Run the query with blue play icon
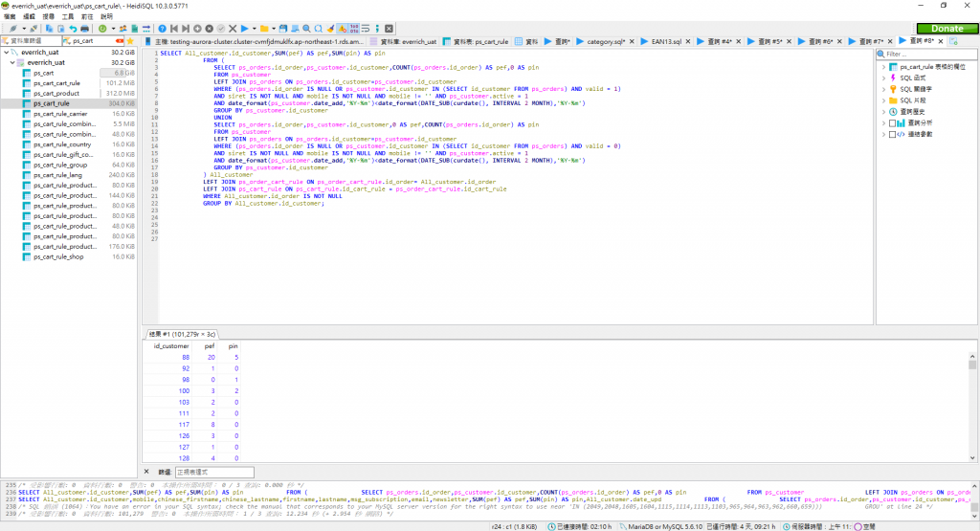 coord(244,29)
